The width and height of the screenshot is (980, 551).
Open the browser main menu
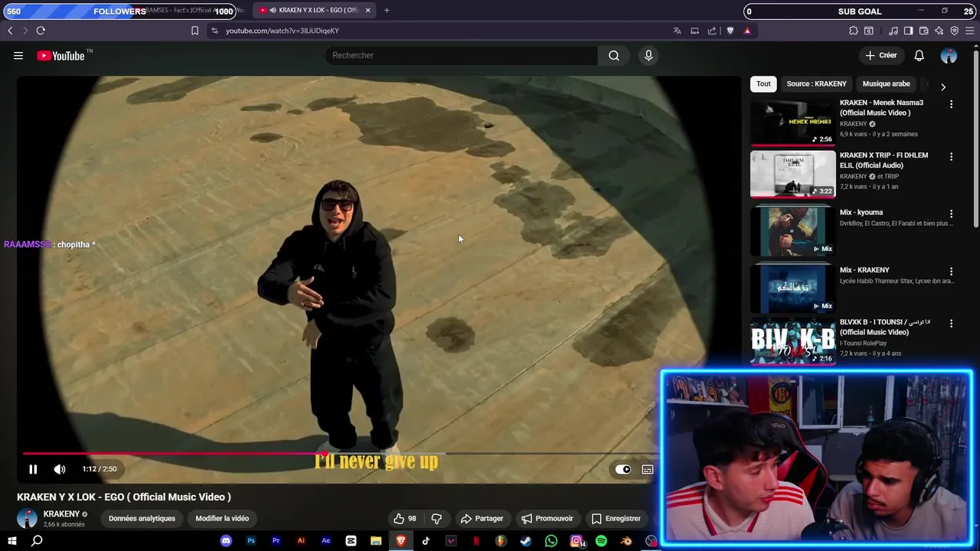pyautogui.click(x=970, y=31)
